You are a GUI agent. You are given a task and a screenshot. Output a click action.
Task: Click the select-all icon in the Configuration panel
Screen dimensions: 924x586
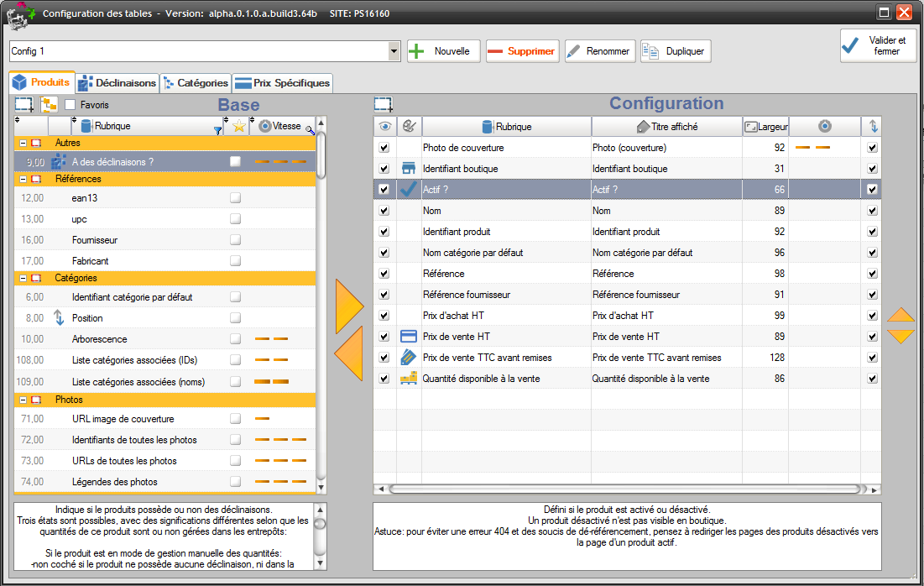pos(383,105)
